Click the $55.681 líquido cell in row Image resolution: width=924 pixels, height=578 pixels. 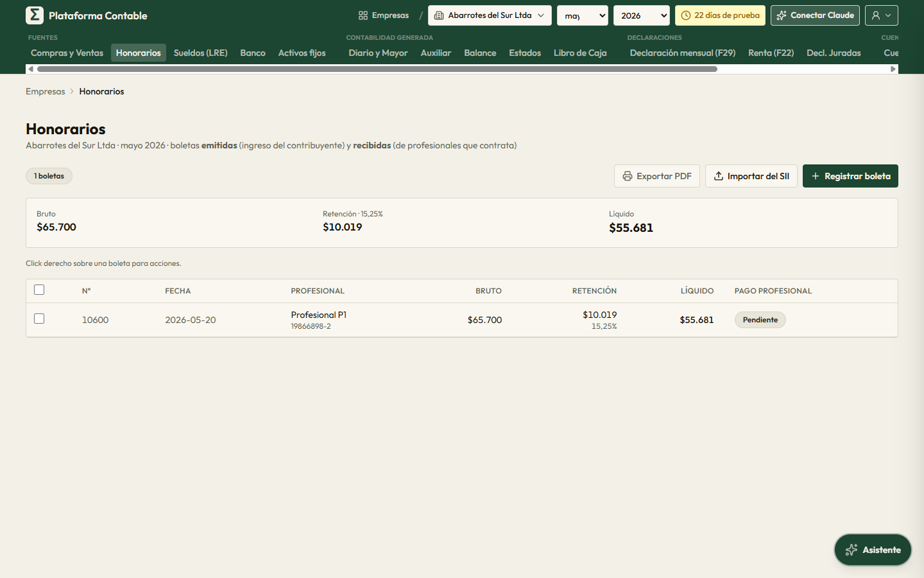[697, 320]
